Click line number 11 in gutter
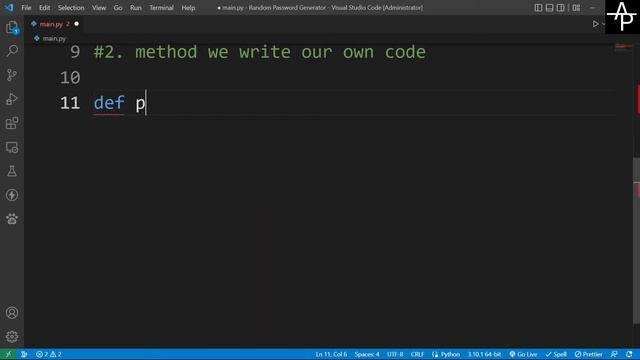The image size is (640, 360). click(x=70, y=103)
